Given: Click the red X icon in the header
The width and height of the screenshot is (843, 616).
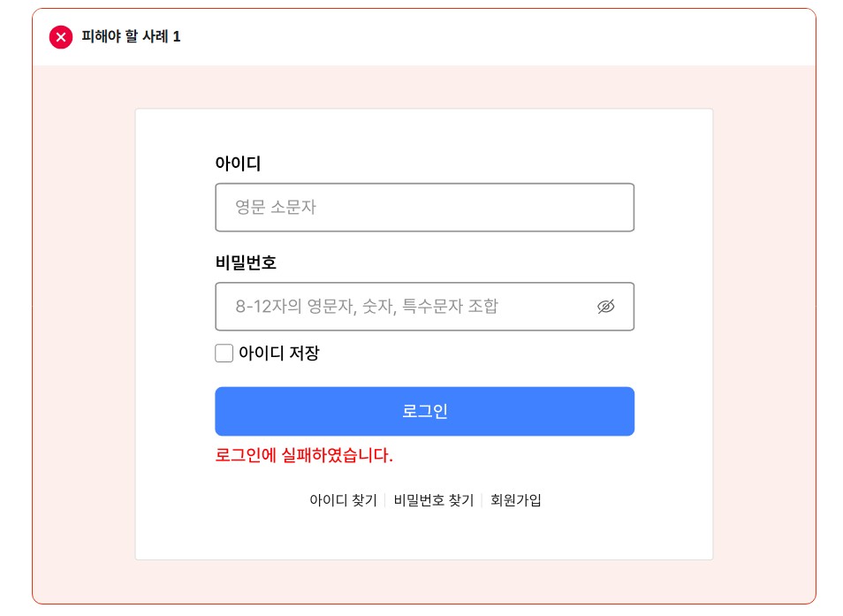Looking at the screenshot, I should pos(60,37).
